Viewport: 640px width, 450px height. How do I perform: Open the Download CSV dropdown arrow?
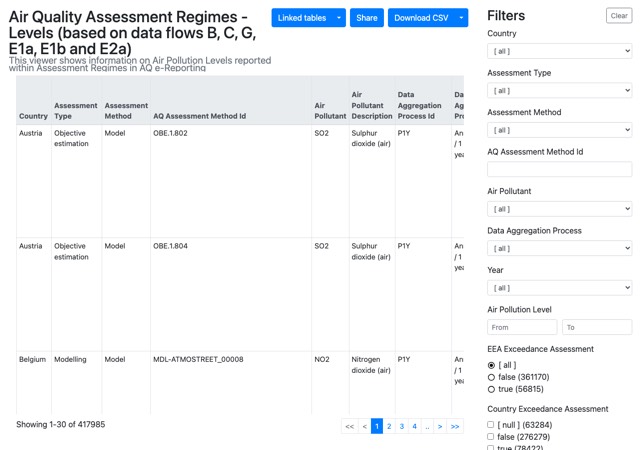pyautogui.click(x=461, y=18)
